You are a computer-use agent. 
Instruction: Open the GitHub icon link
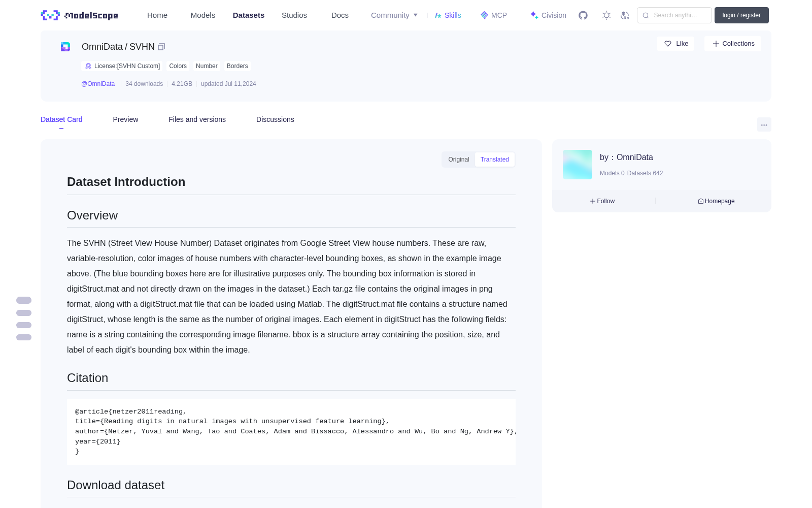(583, 15)
